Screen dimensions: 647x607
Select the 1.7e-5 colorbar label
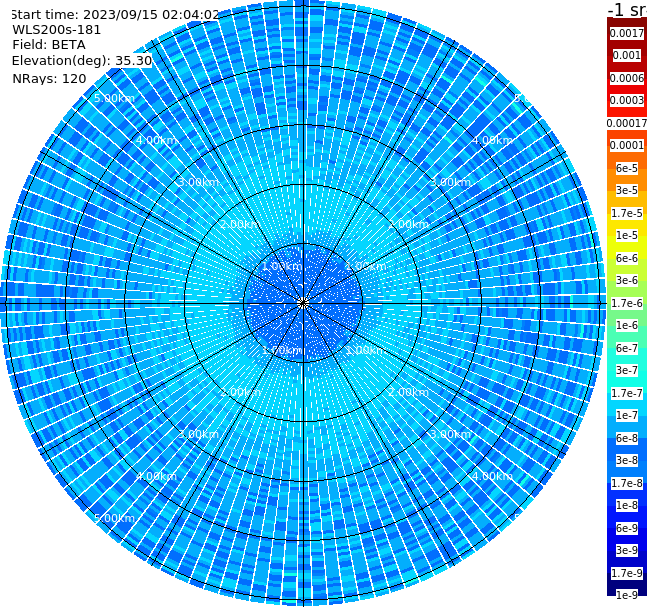(x=627, y=213)
